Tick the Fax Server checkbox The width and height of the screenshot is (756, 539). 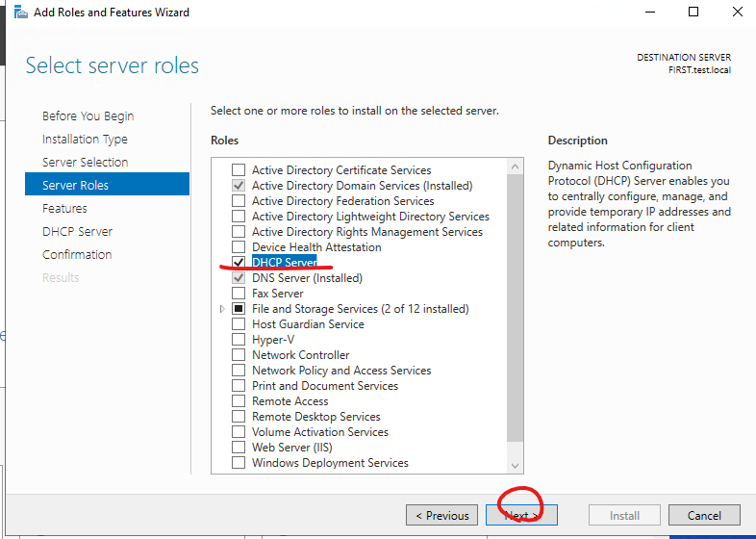click(239, 293)
